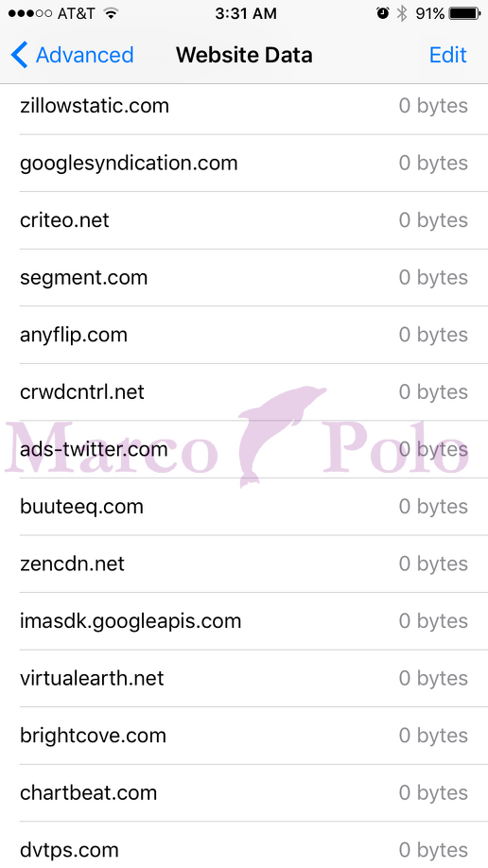Tap the Bluetooth status icon

click(402, 13)
